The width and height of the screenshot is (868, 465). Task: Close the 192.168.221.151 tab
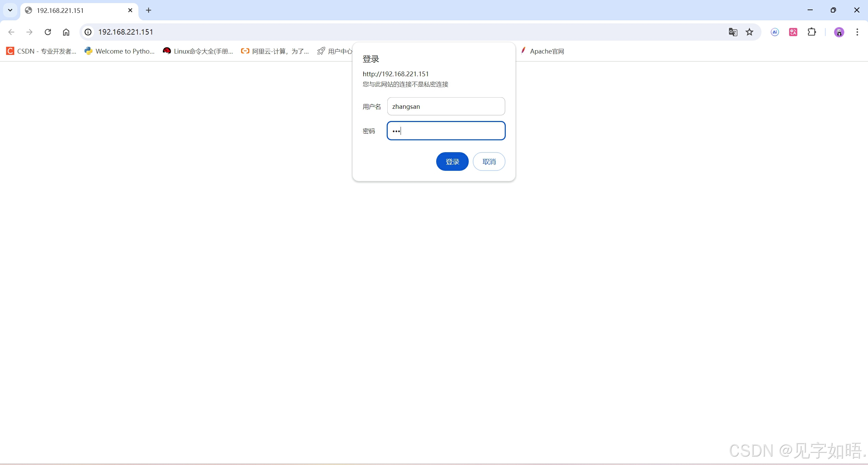(x=130, y=10)
